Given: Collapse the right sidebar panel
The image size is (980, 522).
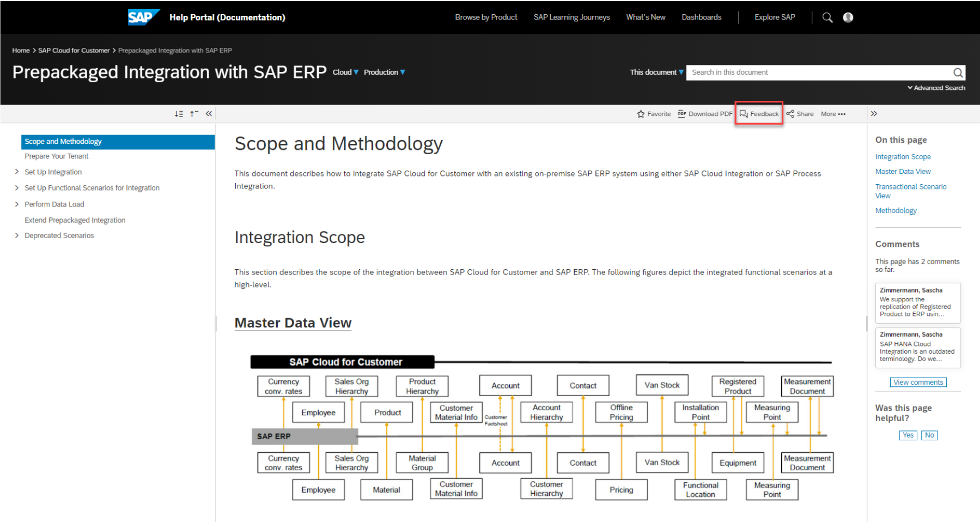Looking at the screenshot, I should [874, 114].
